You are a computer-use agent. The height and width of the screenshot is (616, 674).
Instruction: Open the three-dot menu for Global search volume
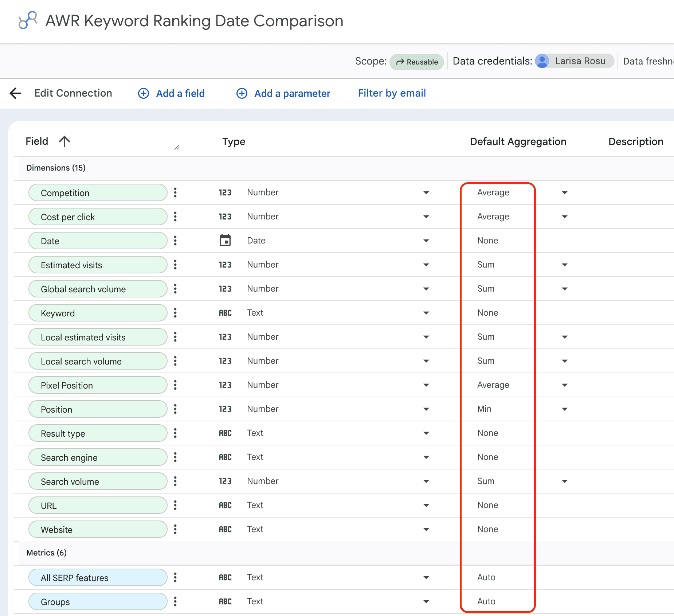point(175,289)
